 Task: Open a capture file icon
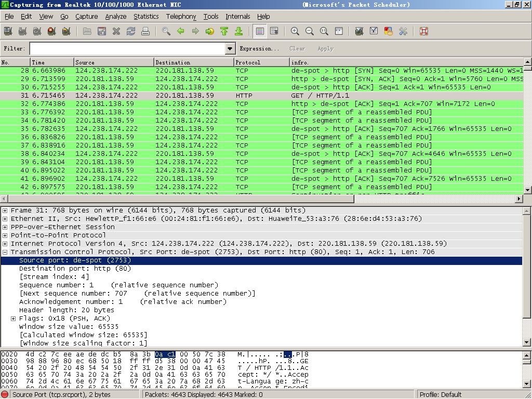tap(87, 31)
